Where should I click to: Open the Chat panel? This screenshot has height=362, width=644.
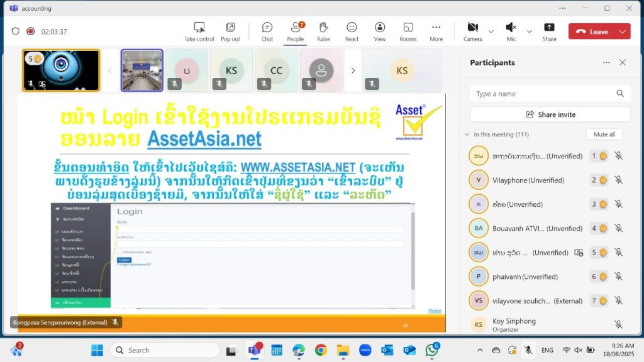pos(267,31)
